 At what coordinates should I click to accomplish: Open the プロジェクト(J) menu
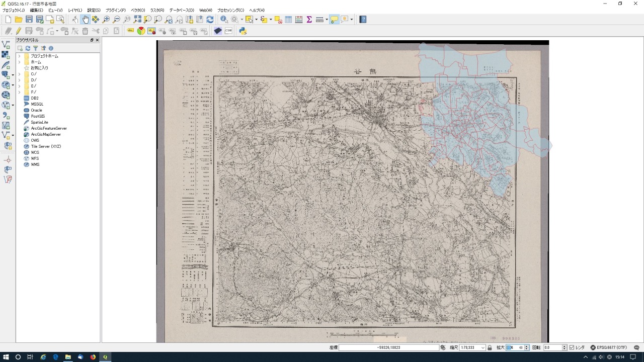click(14, 10)
